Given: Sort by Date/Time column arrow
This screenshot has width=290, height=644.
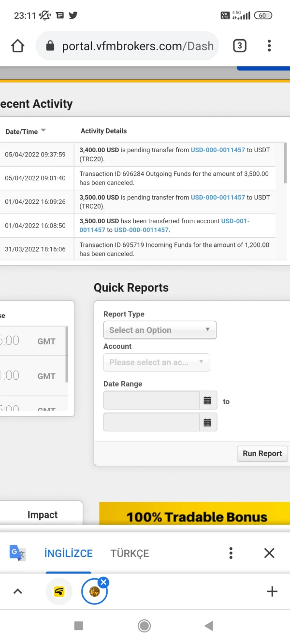Looking at the screenshot, I should point(43,131).
